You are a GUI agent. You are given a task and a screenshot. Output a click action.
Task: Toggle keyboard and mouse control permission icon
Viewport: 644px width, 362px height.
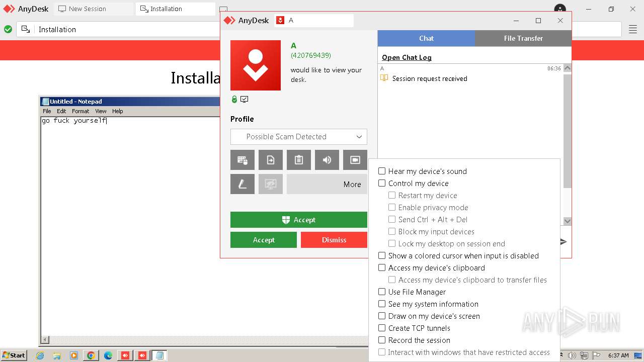(243, 160)
